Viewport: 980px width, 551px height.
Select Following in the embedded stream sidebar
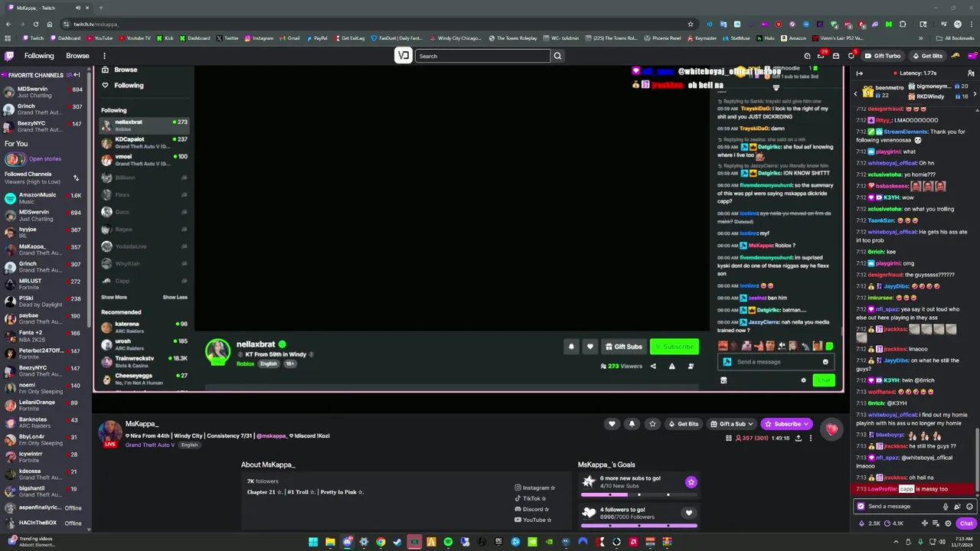(129, 85)
